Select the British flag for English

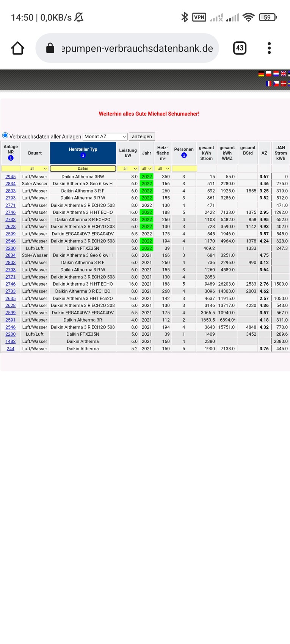click(283, 74)
